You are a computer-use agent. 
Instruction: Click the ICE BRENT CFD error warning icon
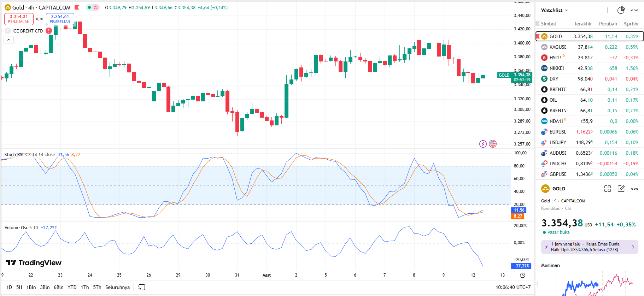click(49, 31)
